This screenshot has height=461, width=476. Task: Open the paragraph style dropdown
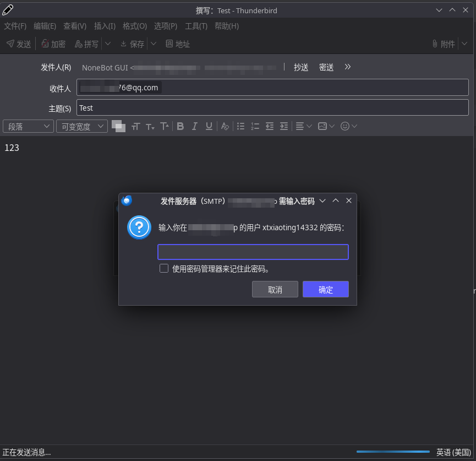[28, 126]
